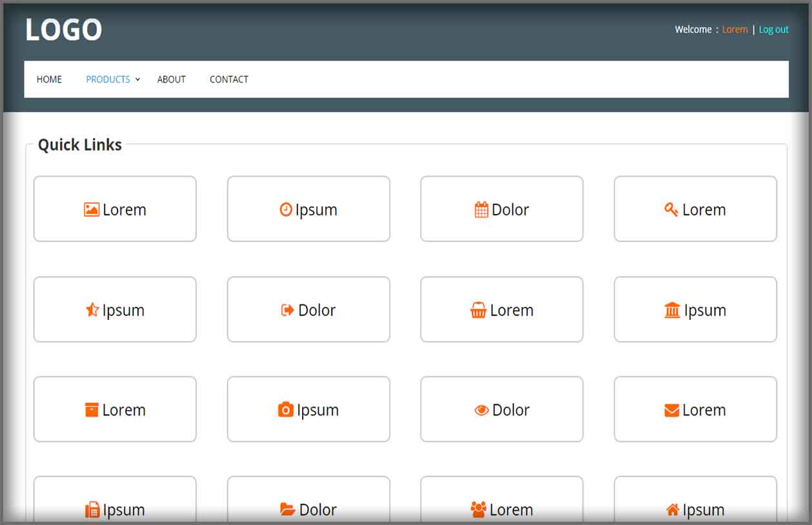Screen dimensions: 812x525
Task: Click the half-star icon beside Ipsum
Action: point(92,310)
